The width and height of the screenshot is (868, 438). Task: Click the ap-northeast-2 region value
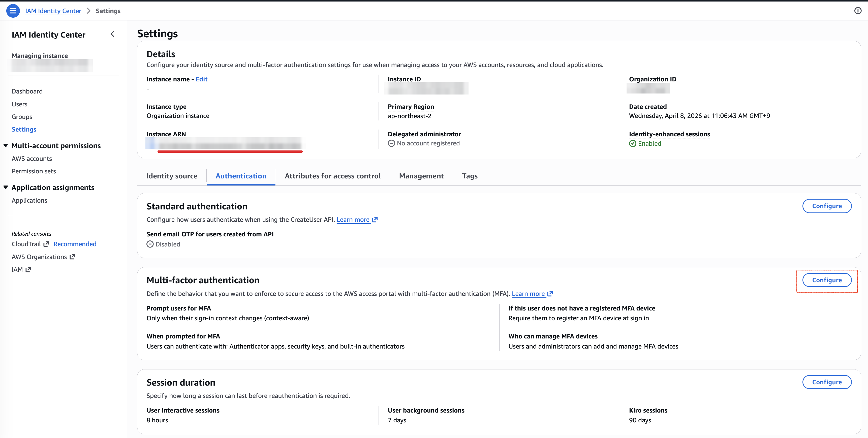(x=409, y=116)
